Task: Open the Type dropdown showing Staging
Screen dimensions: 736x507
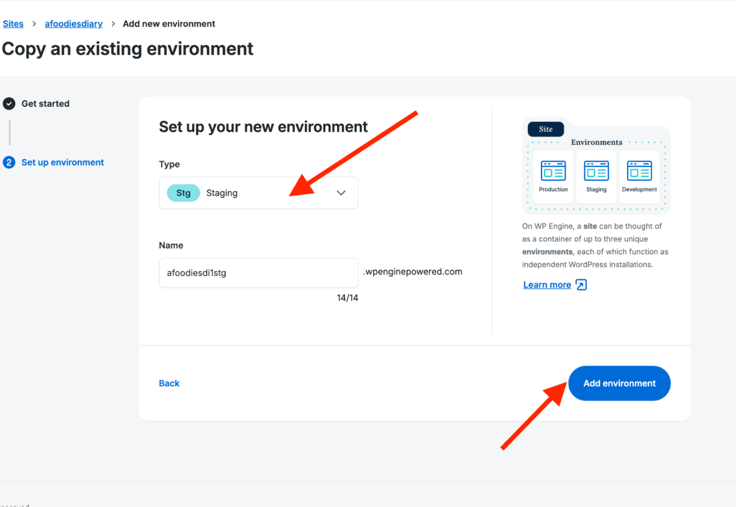Action: 259,193
